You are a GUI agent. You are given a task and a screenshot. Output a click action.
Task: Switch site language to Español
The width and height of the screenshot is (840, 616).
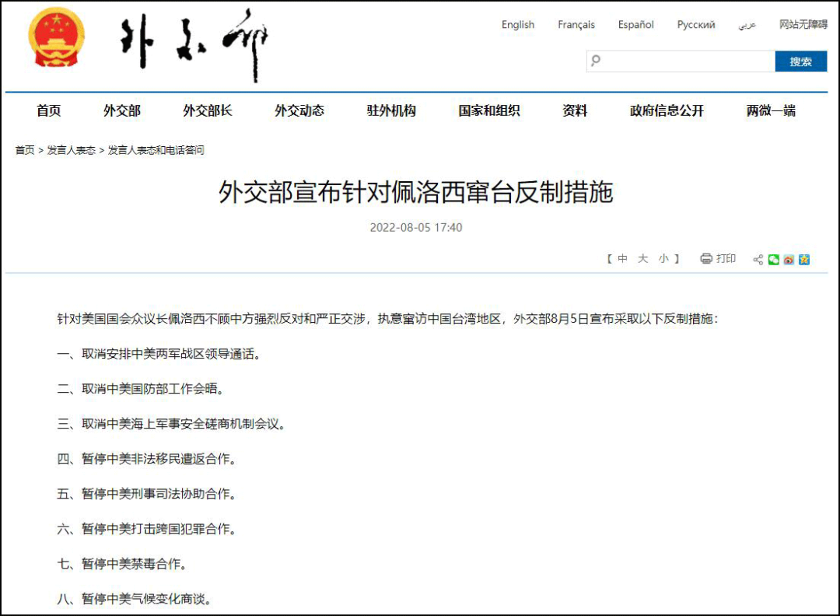tap(635, 25)
